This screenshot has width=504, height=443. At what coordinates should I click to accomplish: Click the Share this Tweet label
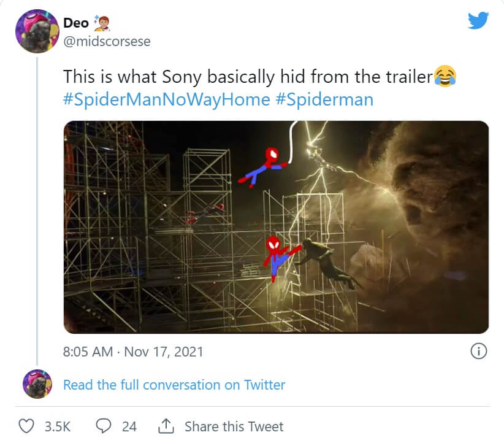234,426
